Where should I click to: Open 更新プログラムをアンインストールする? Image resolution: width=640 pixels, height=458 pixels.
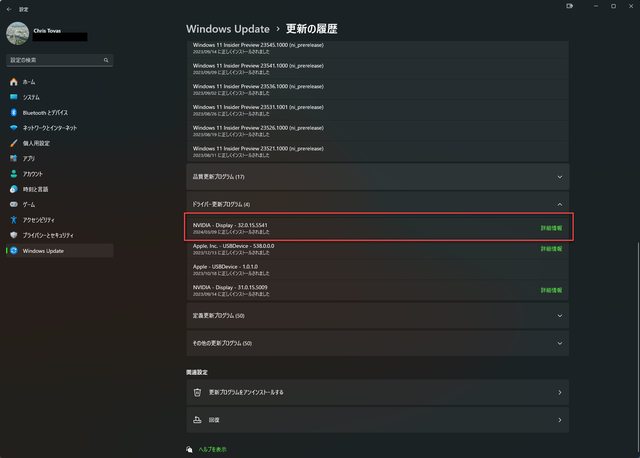pos(377,392)
